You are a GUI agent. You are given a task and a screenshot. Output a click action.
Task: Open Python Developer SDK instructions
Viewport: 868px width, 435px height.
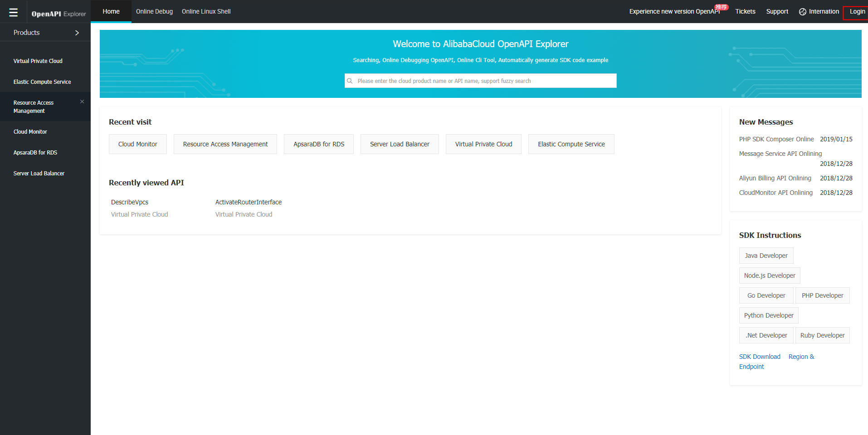click(769, 315)
